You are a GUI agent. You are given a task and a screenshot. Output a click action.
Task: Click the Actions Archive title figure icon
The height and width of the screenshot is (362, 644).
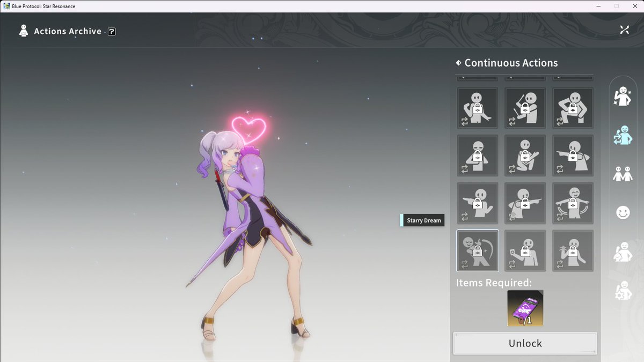pos(24,31)
